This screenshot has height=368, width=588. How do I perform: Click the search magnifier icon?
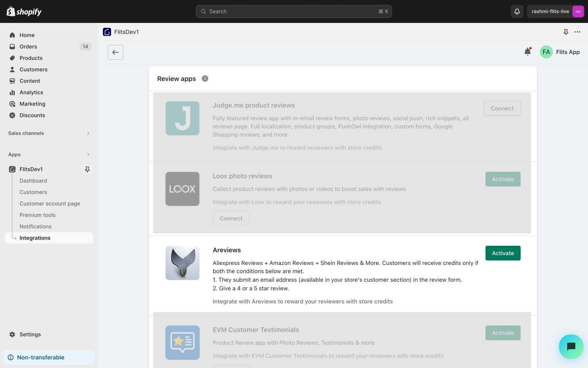pyautogui.click(x=203, y=11)
